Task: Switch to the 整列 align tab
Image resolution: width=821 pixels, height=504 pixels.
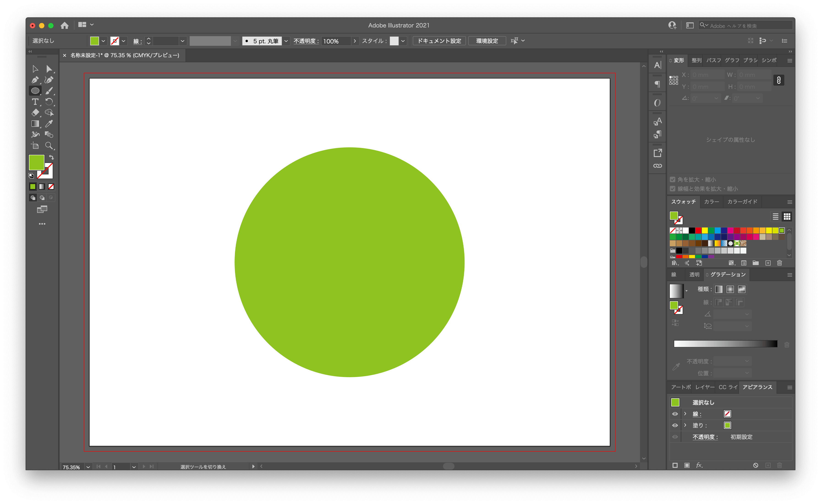Action: point(696,60)
